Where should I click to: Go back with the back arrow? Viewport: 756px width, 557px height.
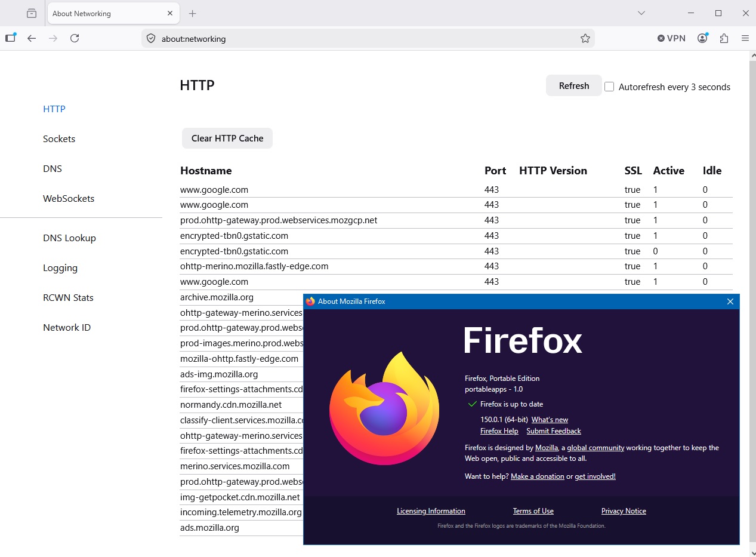(x=32, y=38)
